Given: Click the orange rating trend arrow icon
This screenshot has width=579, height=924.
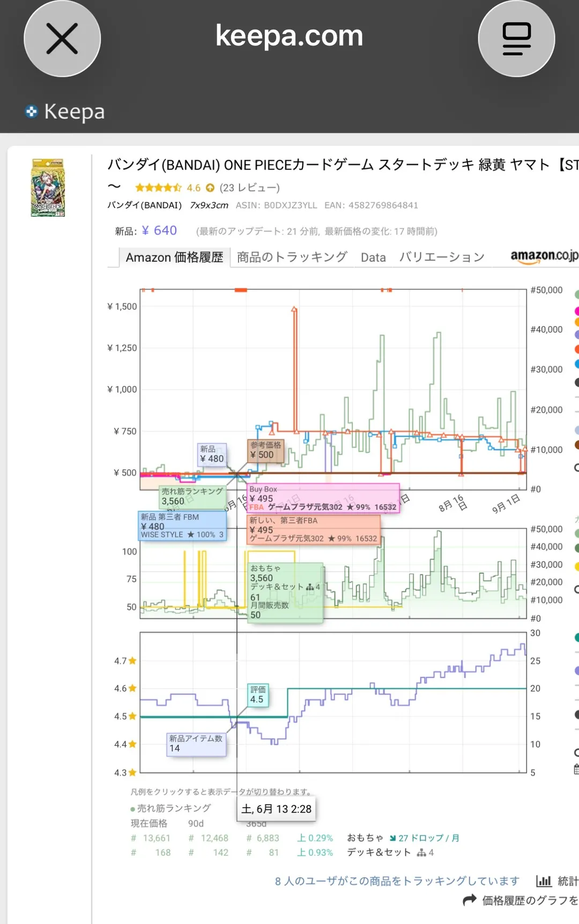Looking at the screenshot, I should (210, 188).
